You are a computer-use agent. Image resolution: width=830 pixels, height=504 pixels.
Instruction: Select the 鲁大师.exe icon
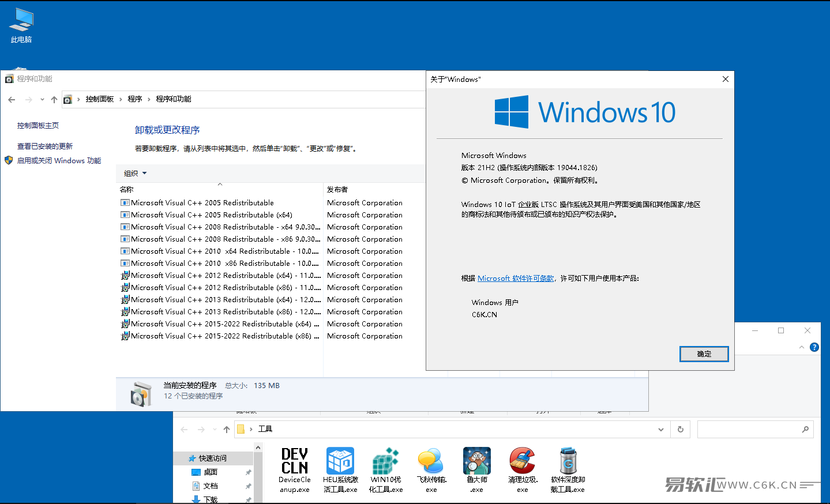click(477, 470)
